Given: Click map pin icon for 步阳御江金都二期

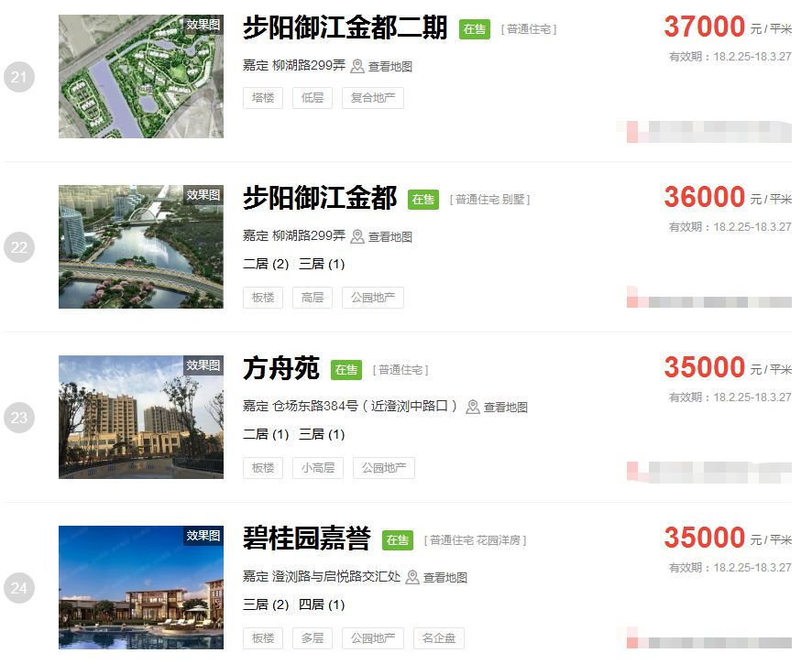Looking at the screenshot, I should [357, 66].
